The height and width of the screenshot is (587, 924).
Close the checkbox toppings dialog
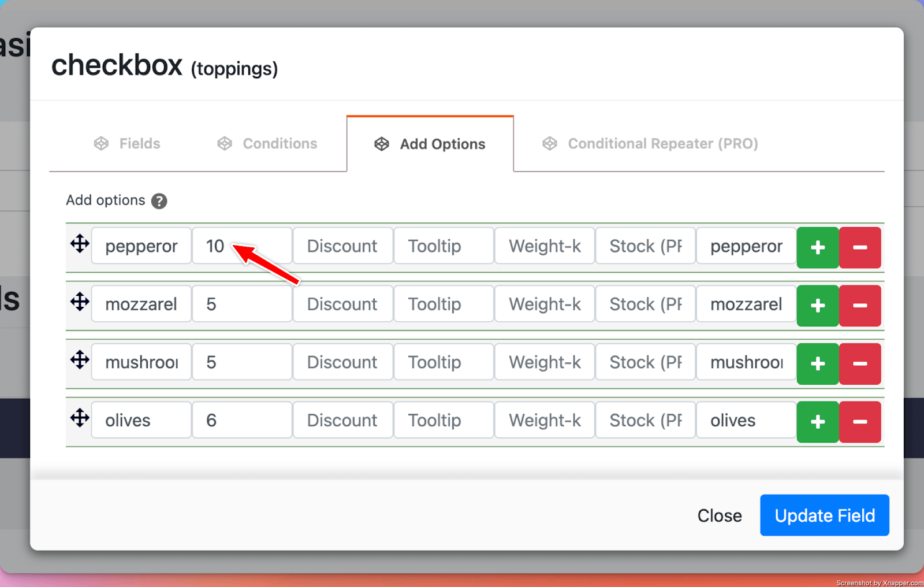[719, 515]
